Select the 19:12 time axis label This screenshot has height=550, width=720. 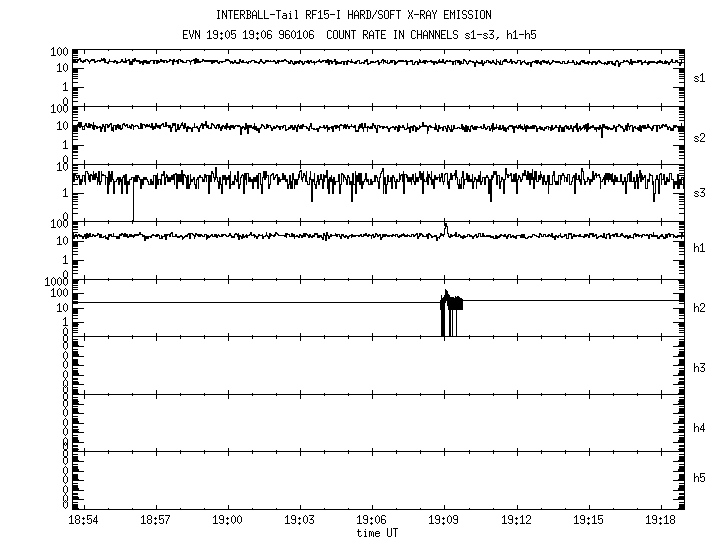click(x=515, y=521)
